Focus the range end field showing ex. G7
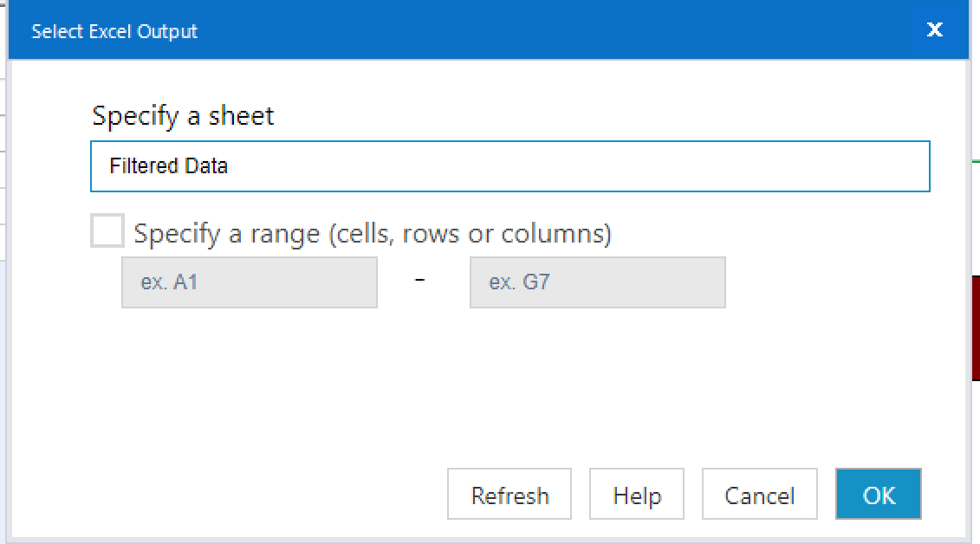 point(597,282)
